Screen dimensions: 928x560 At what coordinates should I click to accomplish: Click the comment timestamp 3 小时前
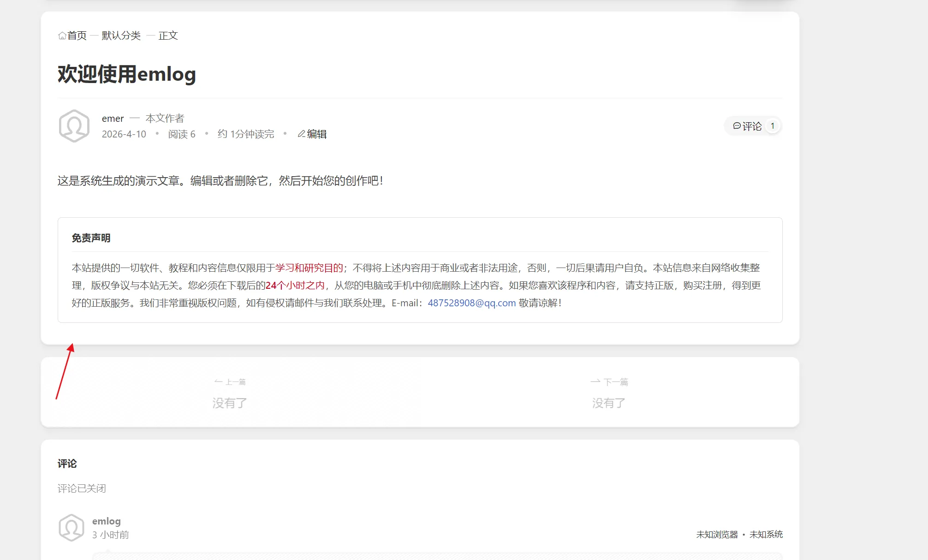point(111,535)
